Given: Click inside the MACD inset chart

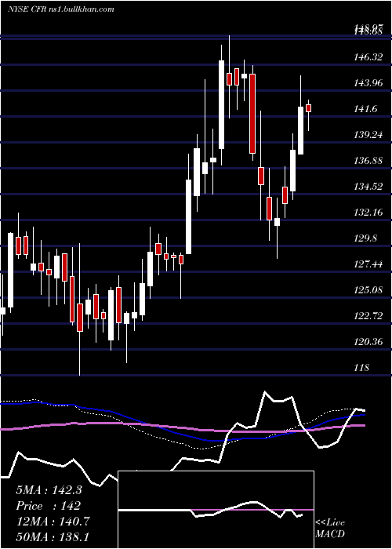Looking at the screenshot, I should pos(216,510).
